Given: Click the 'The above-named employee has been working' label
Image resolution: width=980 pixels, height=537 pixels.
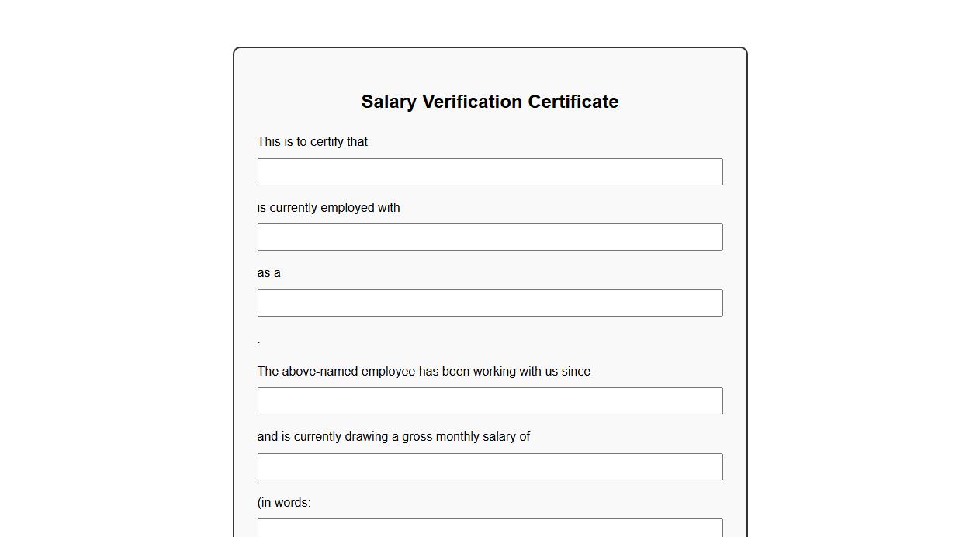Looking at the screenshot, I should (x=424, y=372).
